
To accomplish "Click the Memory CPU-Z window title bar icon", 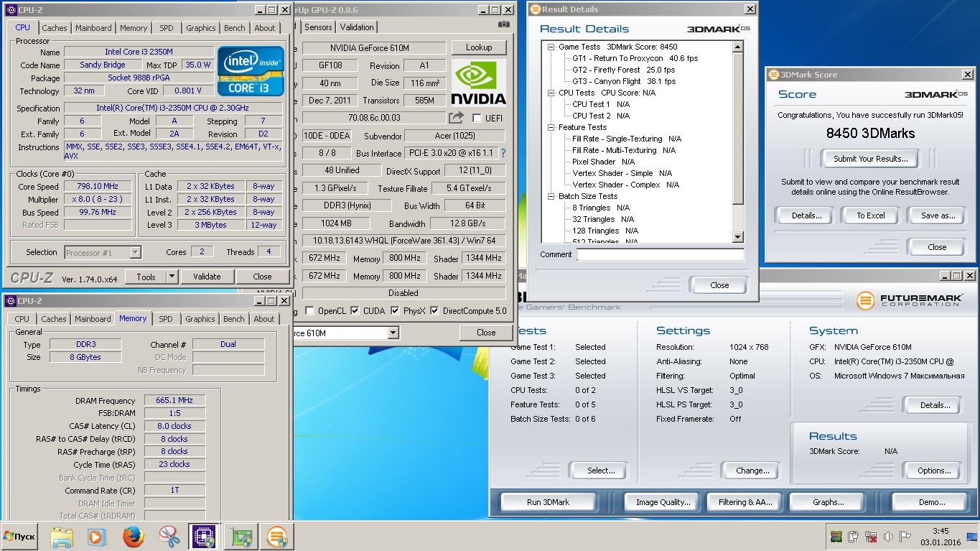I will (x=10, y=301).
